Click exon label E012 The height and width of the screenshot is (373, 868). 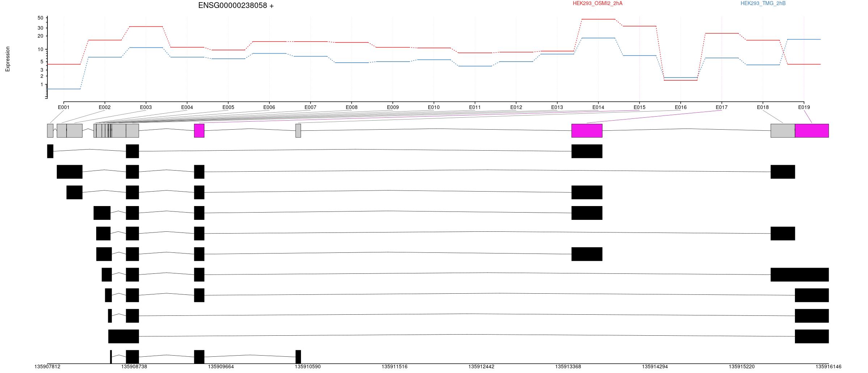tap(516, 107)
